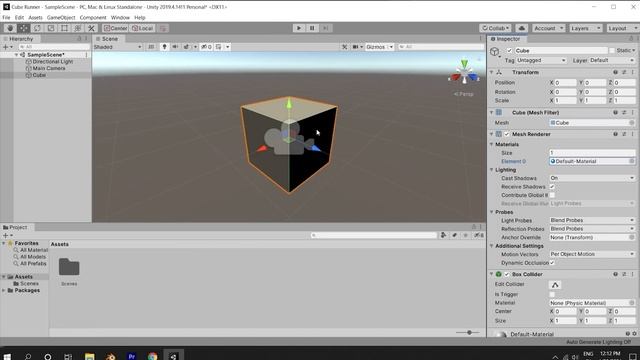Open the Window menu
The image size is (640, 360).
(x=120, y=18)
